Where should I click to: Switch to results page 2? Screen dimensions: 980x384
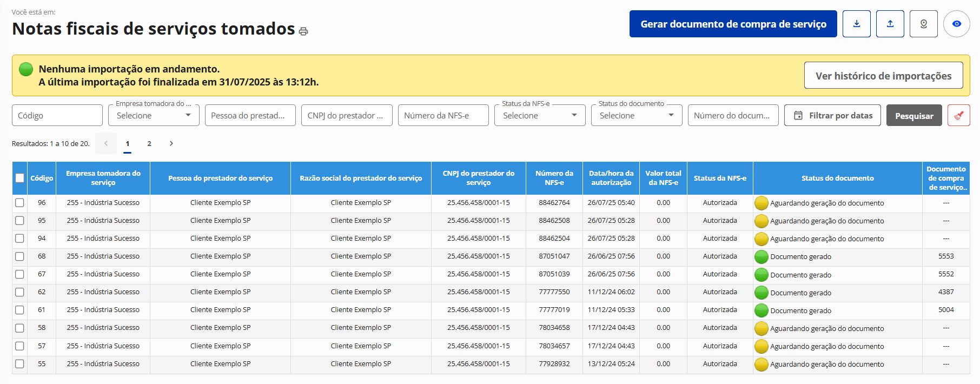[149, 143]
